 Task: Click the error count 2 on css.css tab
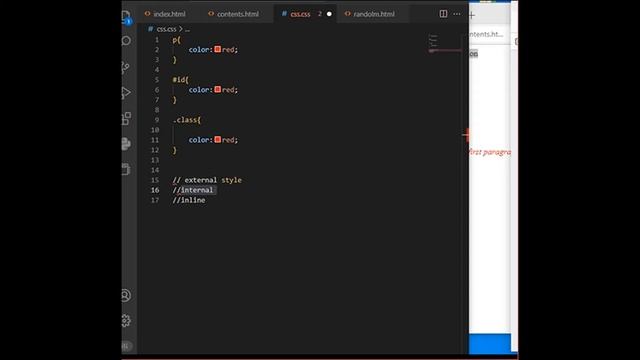(320, 14)
